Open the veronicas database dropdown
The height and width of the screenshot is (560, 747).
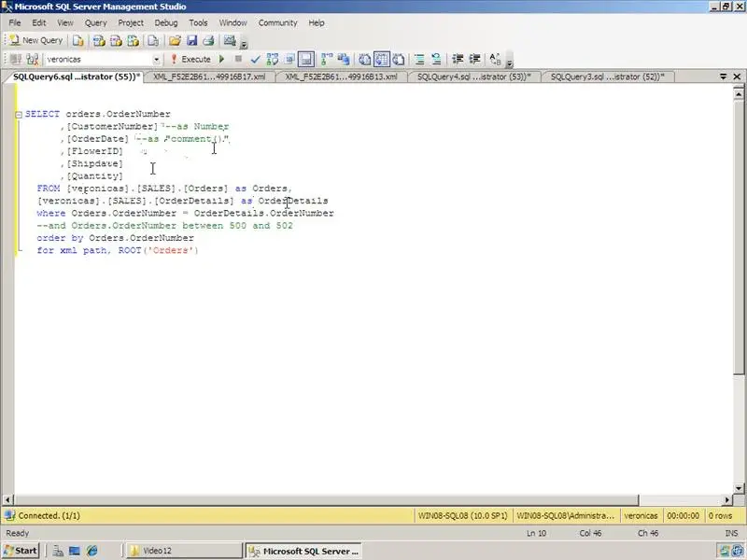tap(159, 59)
